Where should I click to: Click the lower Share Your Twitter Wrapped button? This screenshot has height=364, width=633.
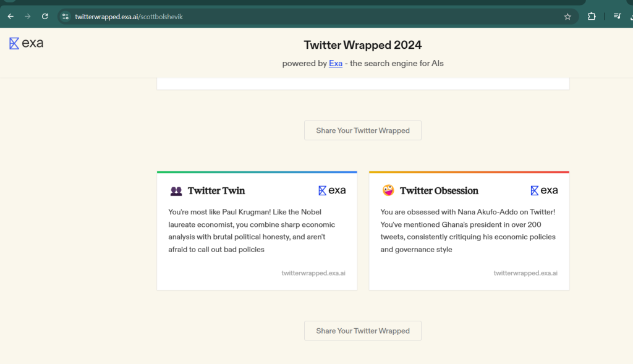tap(362, 331)
